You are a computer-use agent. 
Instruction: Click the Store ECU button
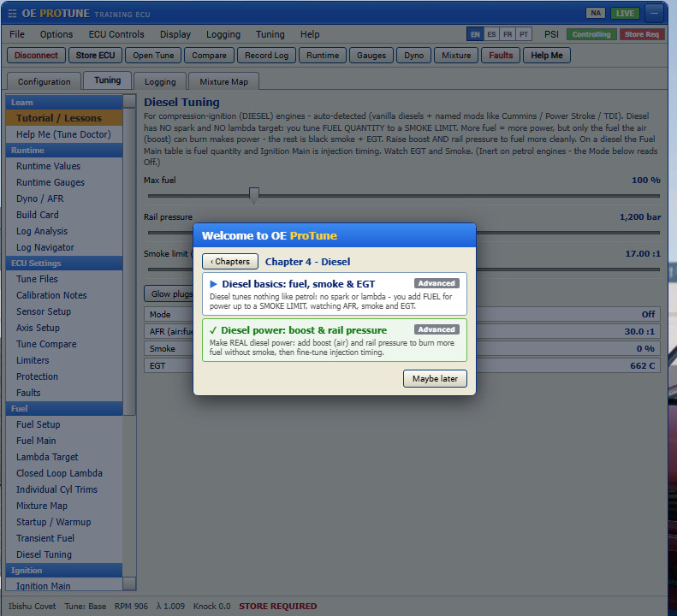point(95,56)
